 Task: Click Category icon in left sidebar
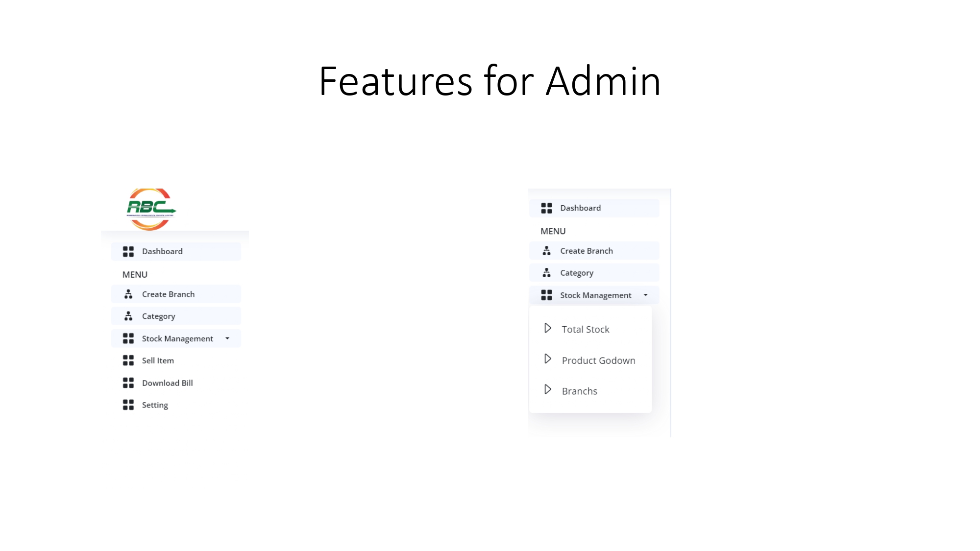pos(128,316)
